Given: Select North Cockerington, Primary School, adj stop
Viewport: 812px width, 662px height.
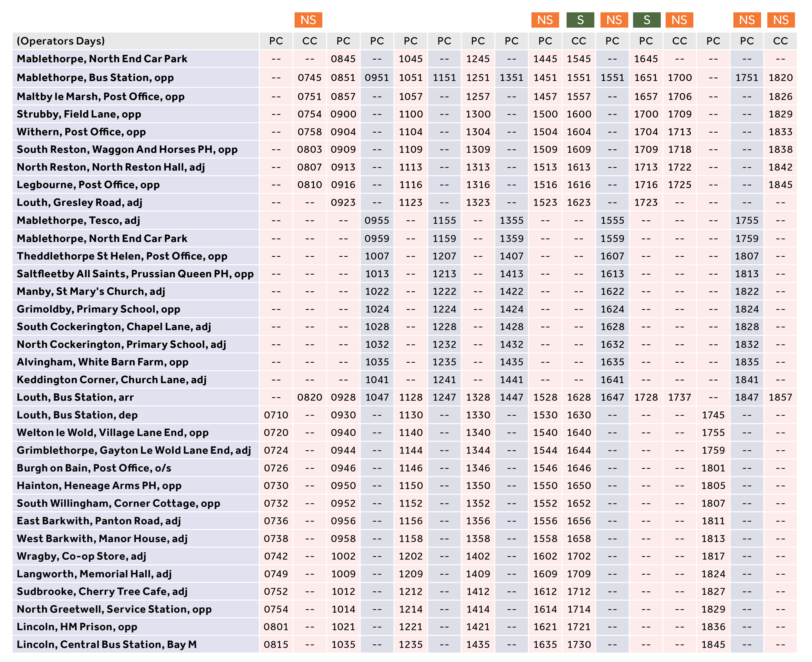Looking at the screenshot, I should 121,344.
